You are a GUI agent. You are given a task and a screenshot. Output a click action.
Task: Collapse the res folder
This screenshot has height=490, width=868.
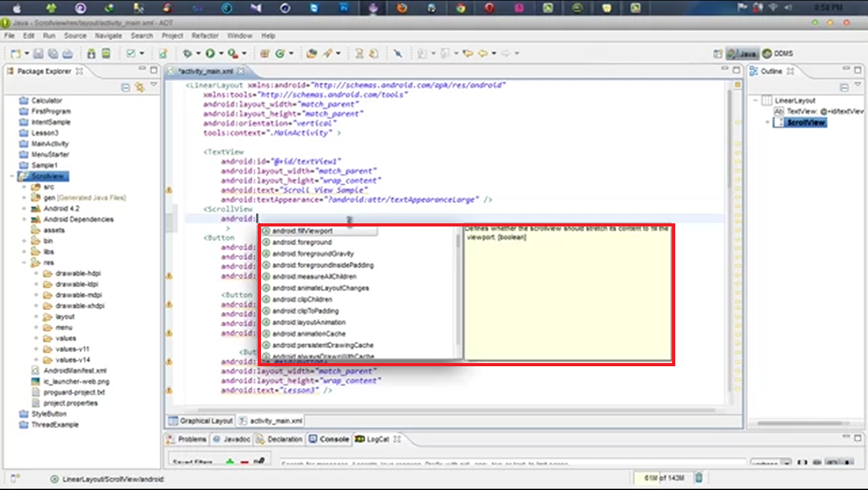pyautogui.click(x=24, y=262)
